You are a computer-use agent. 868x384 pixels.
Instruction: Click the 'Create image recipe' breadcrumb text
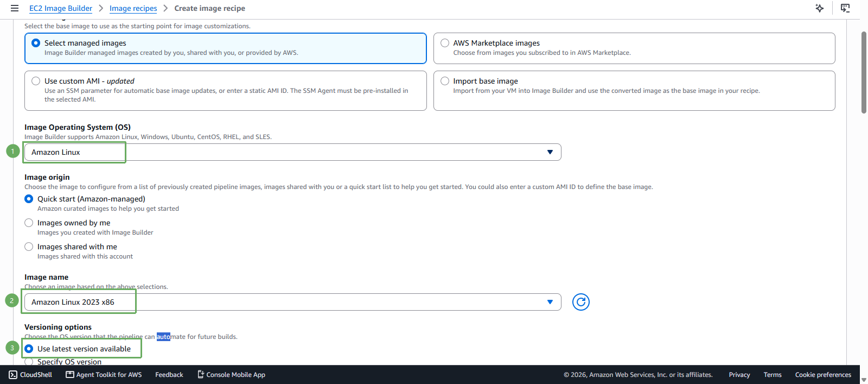[x=209, y=8]
